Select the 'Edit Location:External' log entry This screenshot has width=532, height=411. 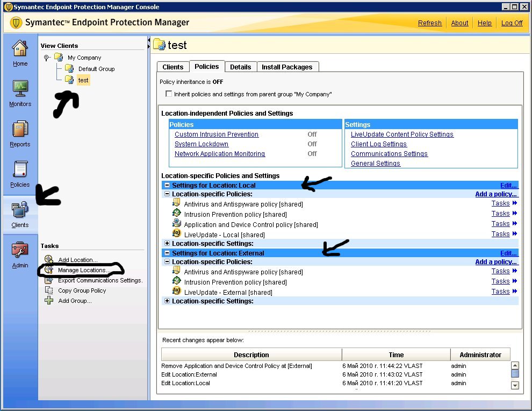click(x=335, y=374)
